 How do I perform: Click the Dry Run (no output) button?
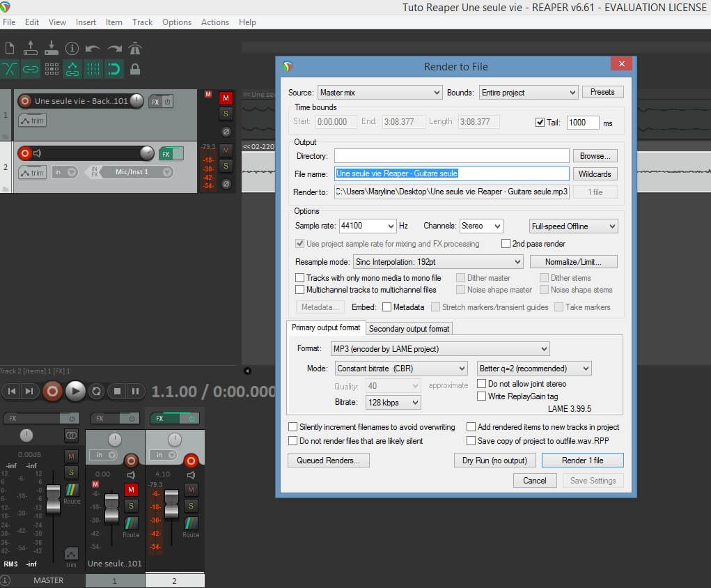click(494, 461)
